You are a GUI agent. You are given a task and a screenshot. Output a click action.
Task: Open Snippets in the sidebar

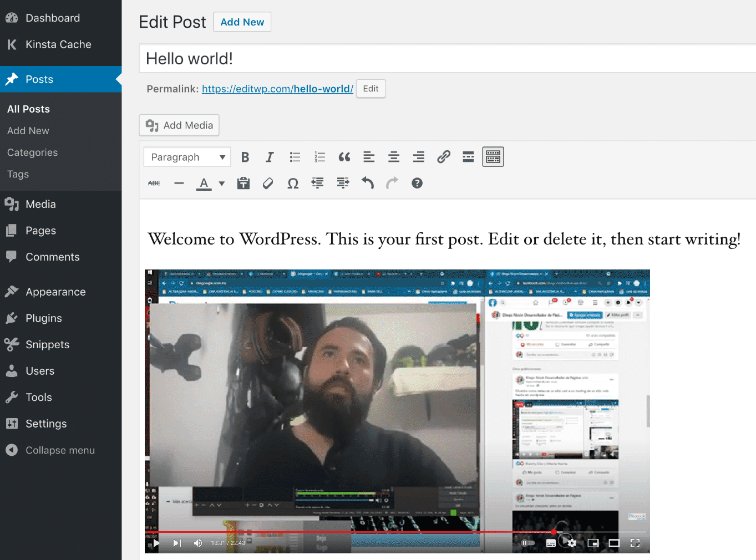click(60, 344)
